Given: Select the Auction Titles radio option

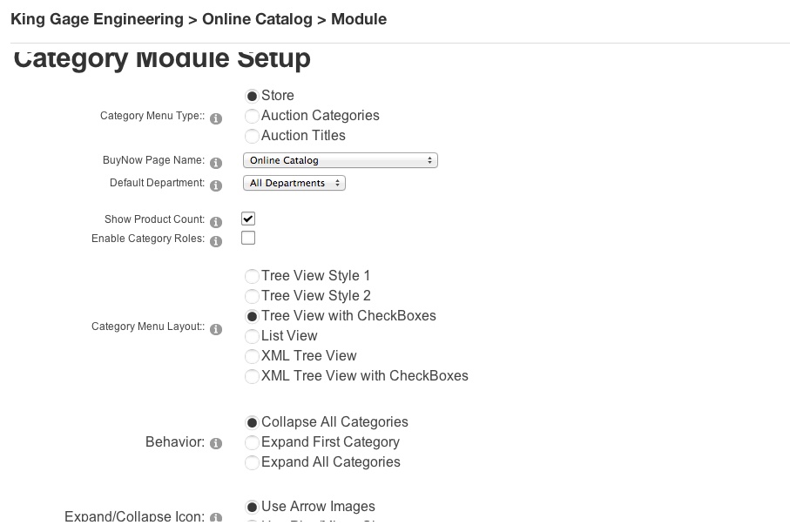Looking at the screenshot, I should click(252, 137).
